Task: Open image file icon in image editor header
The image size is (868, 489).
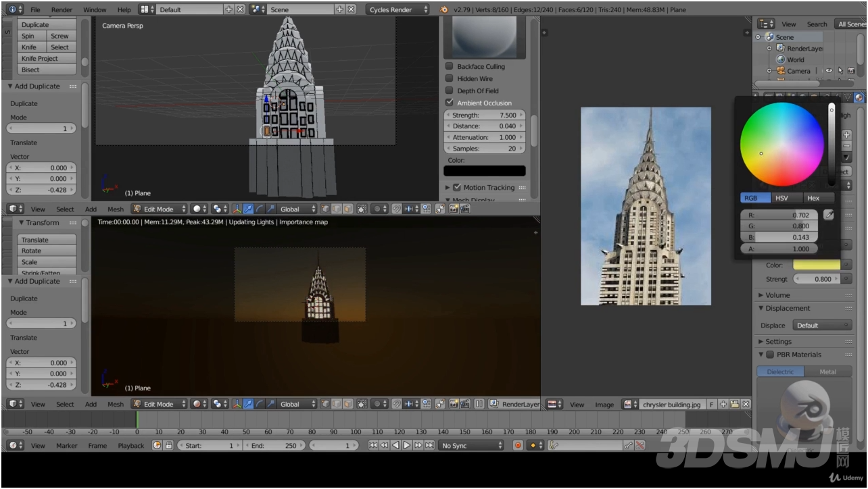Action: click(x=734, y=405)
